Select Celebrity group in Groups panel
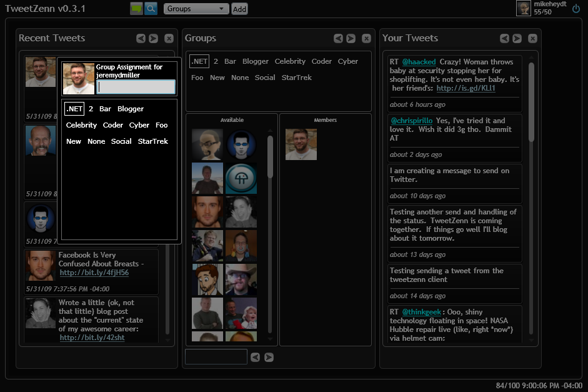The width and height of the screenshot is (588, 392). coord(290,61)
